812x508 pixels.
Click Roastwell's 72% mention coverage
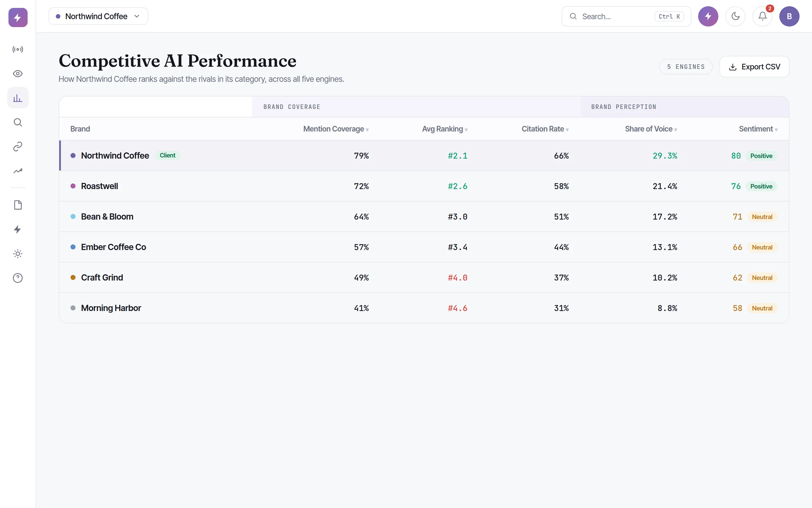[361, 186]
